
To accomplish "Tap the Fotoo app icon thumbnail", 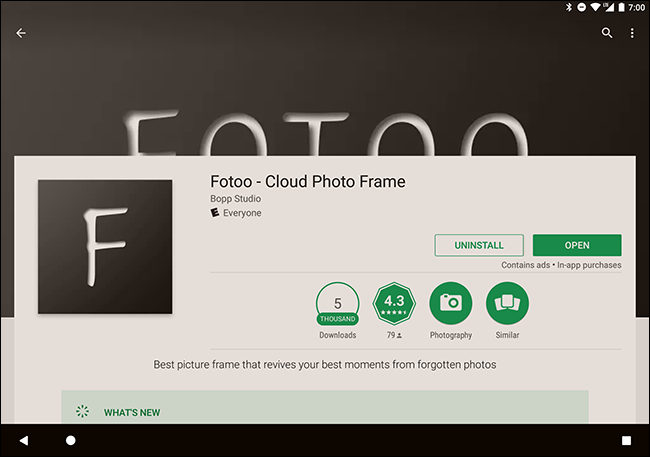I will coord(105,247).
